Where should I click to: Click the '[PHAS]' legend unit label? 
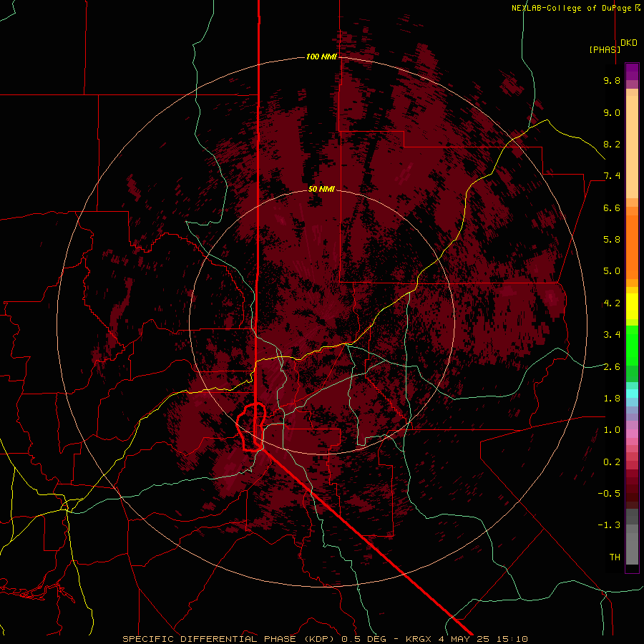tap(605, 49)
